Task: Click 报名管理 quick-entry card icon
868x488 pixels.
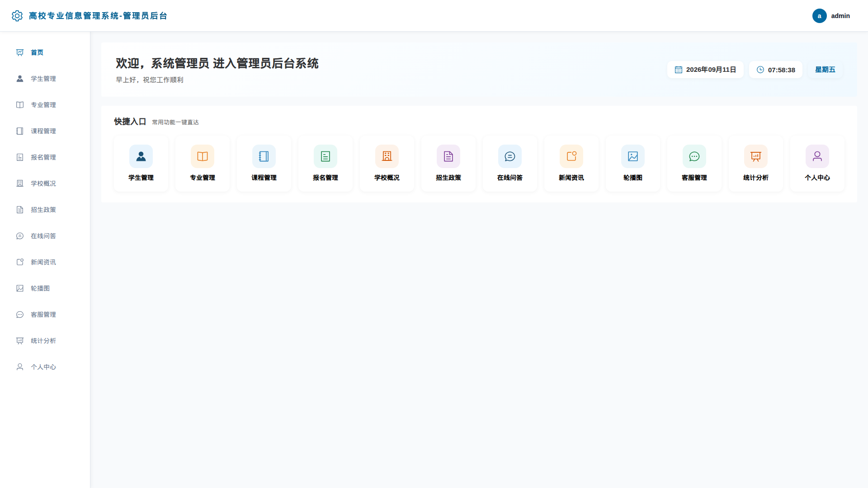Action: pos(325,156)
